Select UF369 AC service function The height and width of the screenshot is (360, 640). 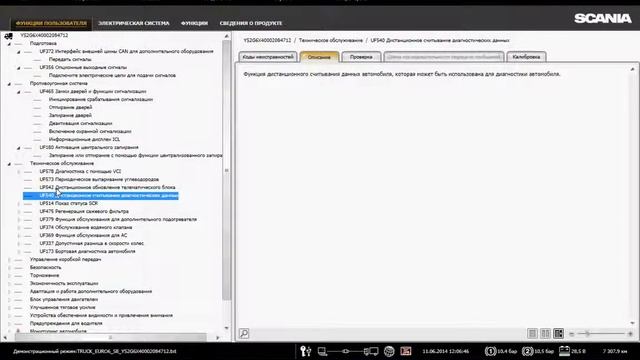(83, 236)
